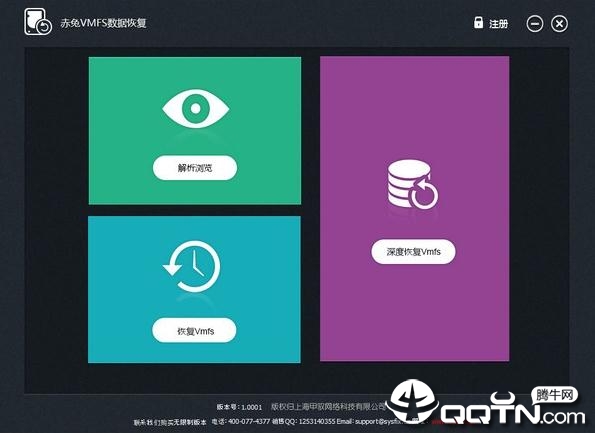This screenshot has width=595, height=433.
Task: Click the eye icon in green tile
Action: (x=195, y=109)
